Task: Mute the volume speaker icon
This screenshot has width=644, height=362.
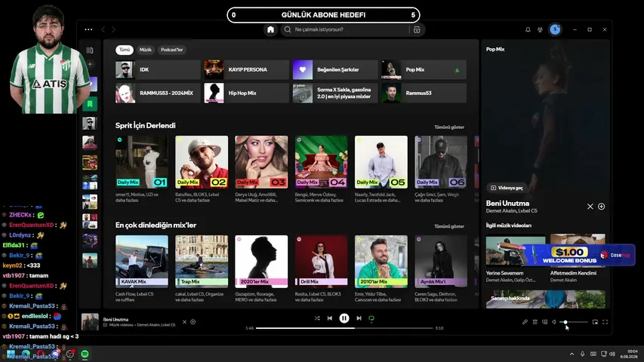Action: tap(554, 322)
